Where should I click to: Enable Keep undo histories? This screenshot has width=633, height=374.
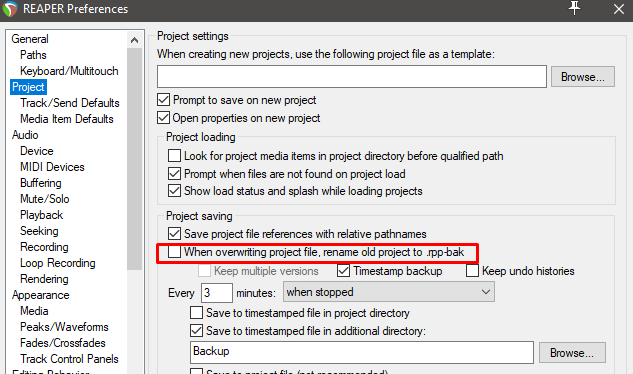472,271
